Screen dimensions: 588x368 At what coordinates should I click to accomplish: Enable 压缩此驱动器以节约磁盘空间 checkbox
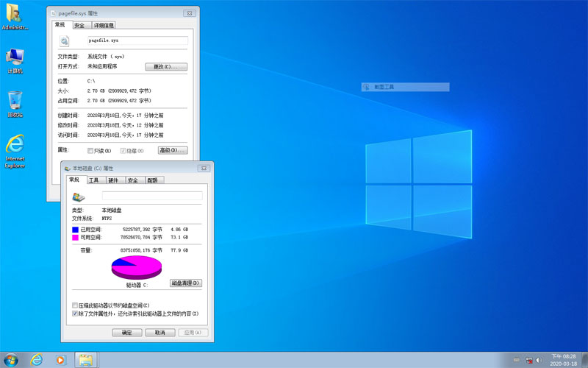tap(75, 305)
